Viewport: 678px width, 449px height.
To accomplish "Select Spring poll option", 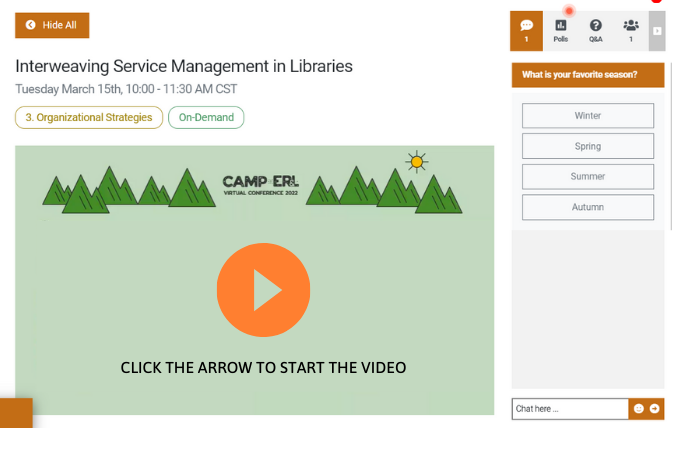I will pos(587,146).
